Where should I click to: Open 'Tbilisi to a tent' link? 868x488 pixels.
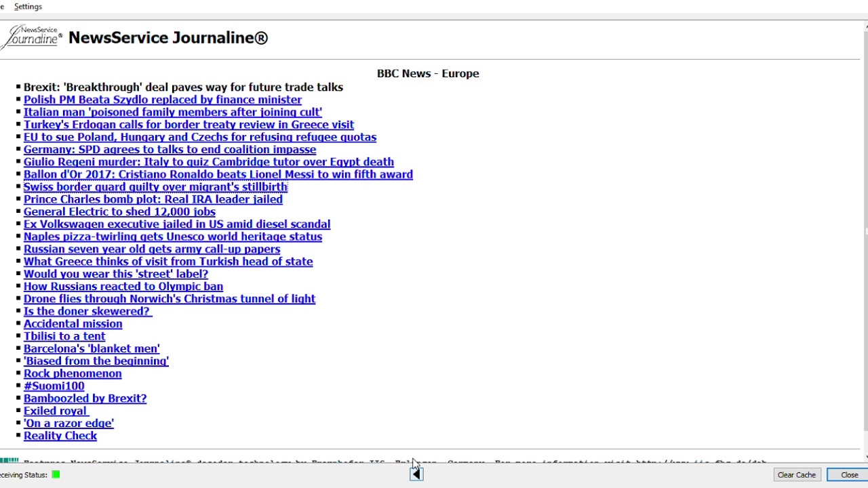coord(64,335)
